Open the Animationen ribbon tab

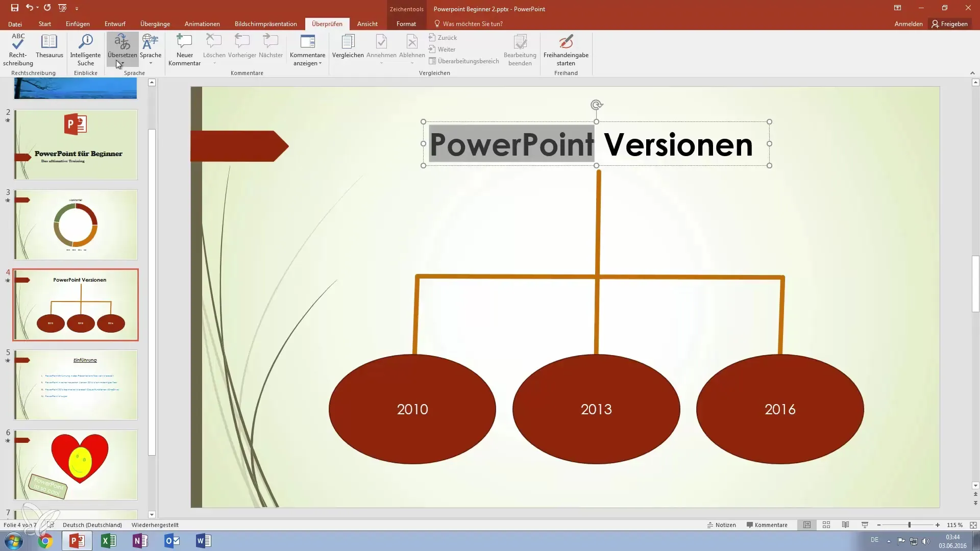pos(202,24)
